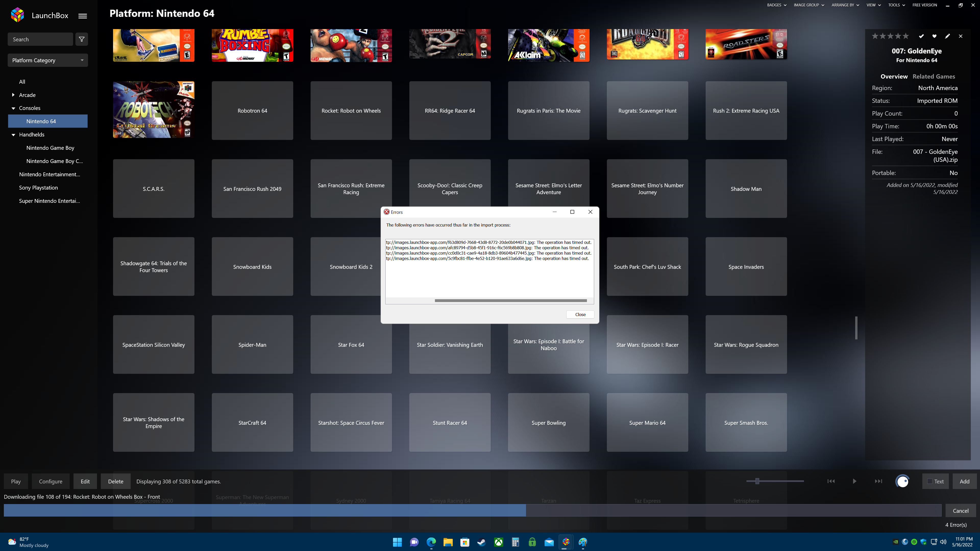Click the Xbox taskbar icon
The image size is (980, 551).
[x=498, y=542]
